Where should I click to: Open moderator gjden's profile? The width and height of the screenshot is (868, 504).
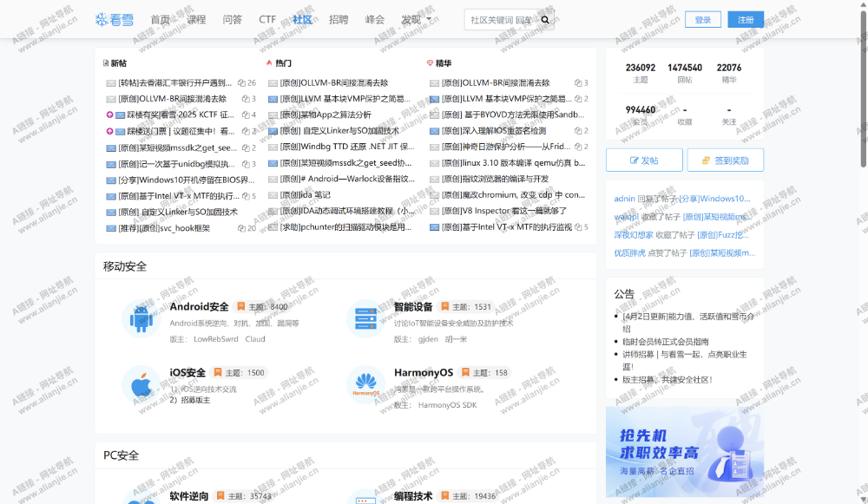[x=428, y=339]
